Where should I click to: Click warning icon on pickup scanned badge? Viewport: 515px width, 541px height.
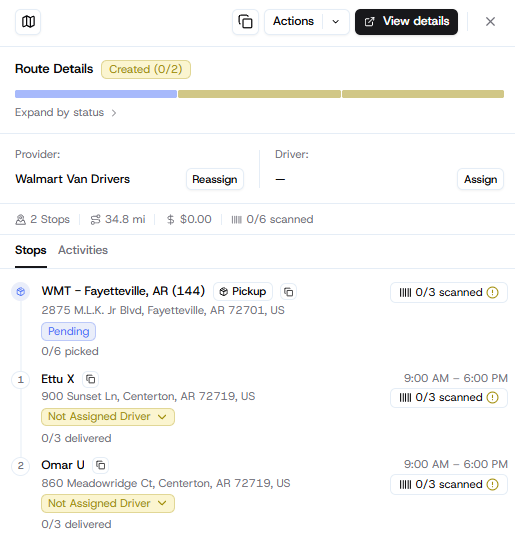(492, 293)
